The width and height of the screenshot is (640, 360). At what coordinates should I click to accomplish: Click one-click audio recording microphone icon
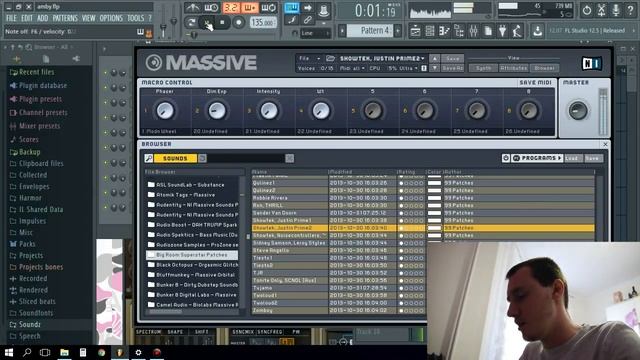[x=616, y=10]
